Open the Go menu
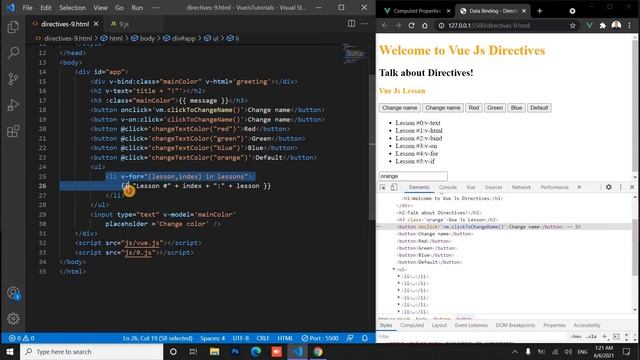Screen dimensions: 640x360 [119, 8]
